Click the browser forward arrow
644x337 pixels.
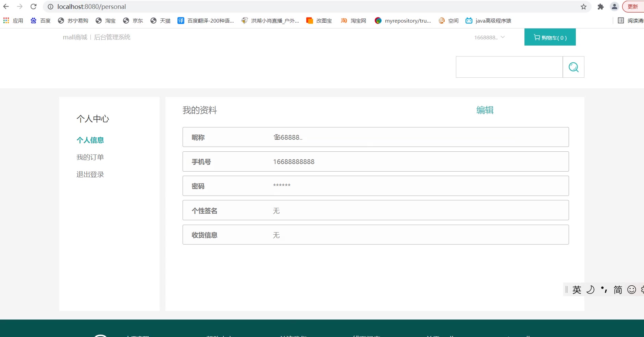pos(20,7)
